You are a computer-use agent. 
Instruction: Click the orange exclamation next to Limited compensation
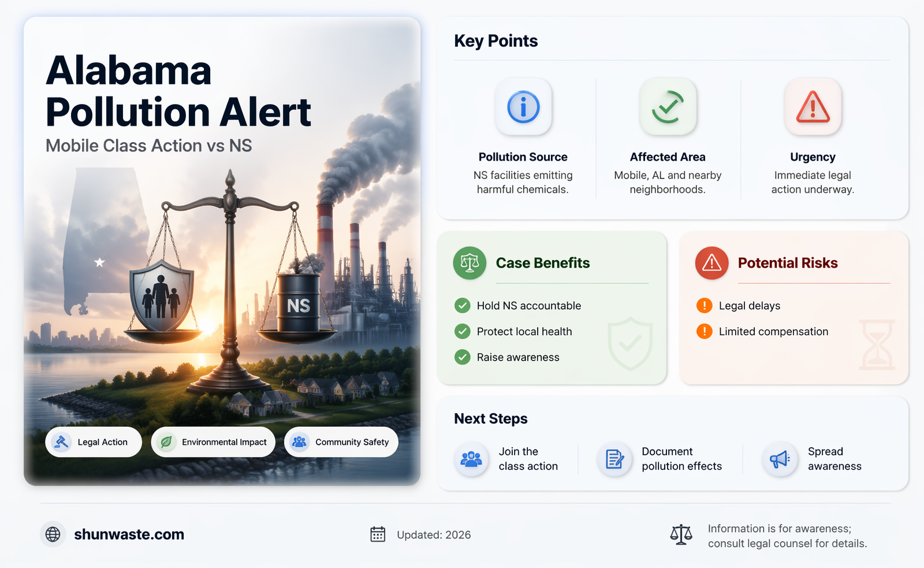[x=704, y=331]
